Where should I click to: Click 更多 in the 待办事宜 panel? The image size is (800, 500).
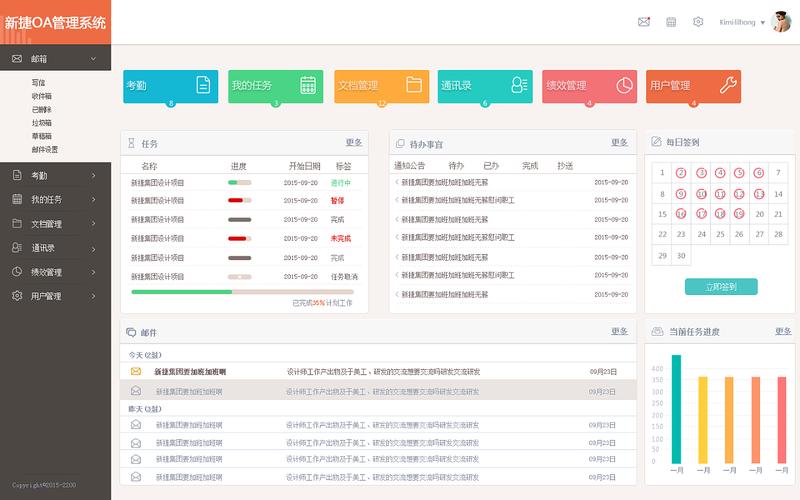coord(619,142)
